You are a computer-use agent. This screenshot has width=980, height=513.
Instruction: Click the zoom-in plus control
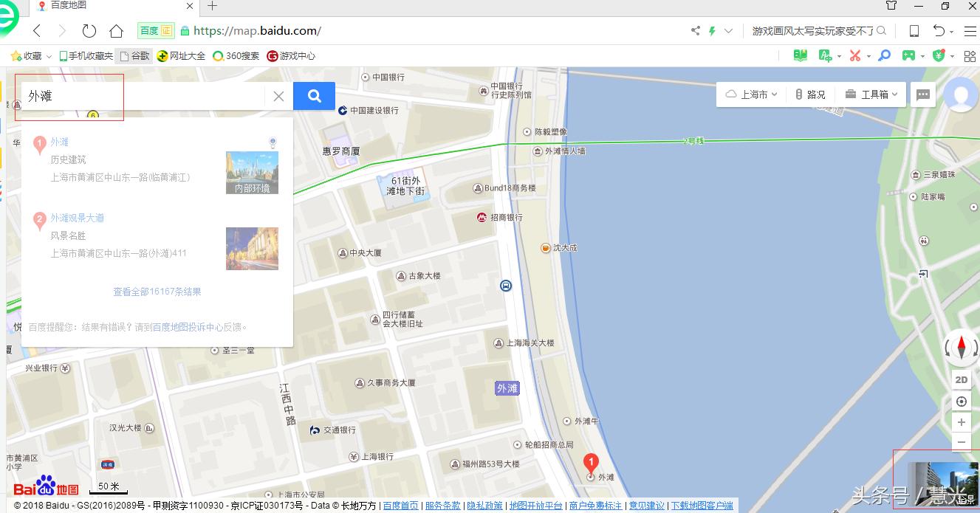click(961, 421)
